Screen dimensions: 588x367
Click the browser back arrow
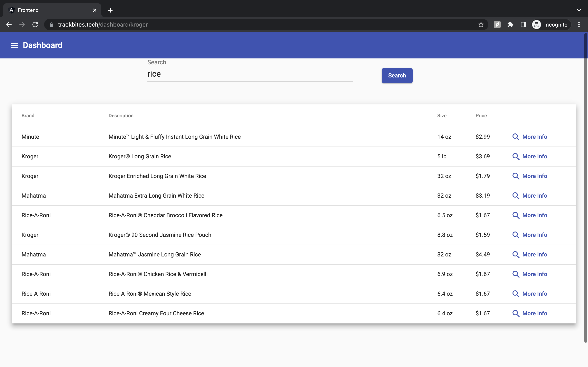pos(9,25)
